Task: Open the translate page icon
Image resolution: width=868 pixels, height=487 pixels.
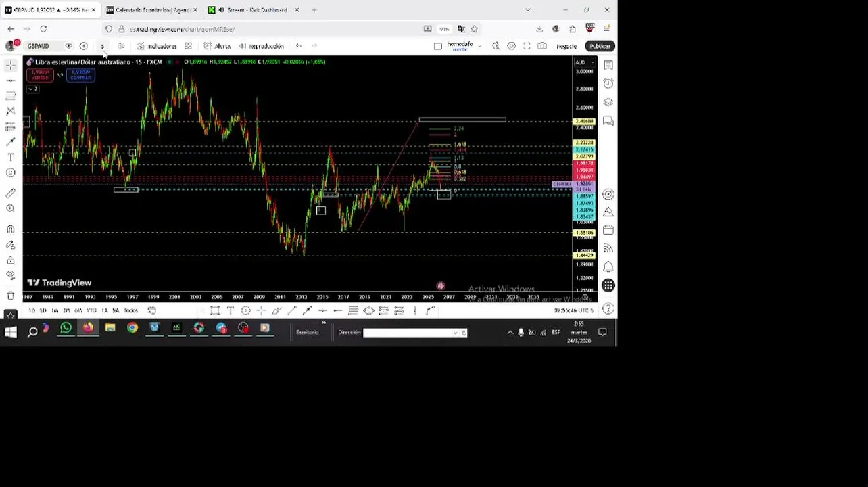Action: [x=461, y=29]
